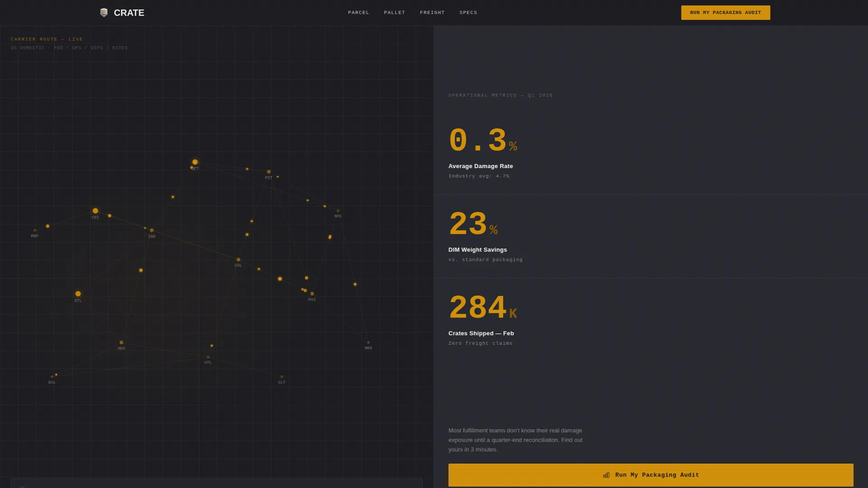Click the US Domestic carriers subtitle
This screenshot has height=488, width=868.
point(69,48)
